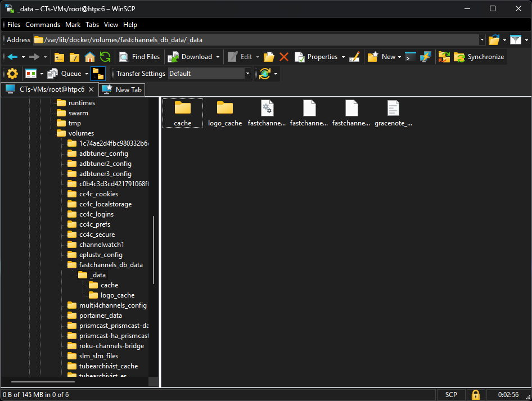532x401 pixels.
Task: Open the Transfer Settings Default combo box
Action: [x=209, y=74]
